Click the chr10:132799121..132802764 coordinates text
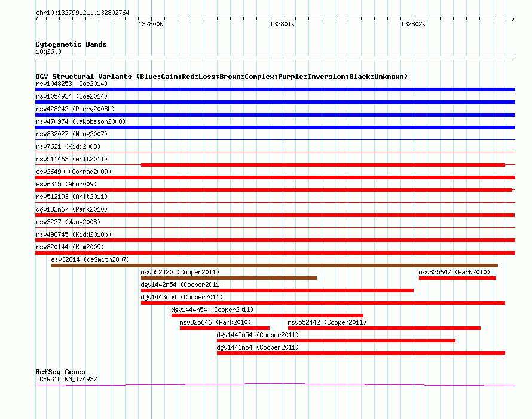This screenshot has width=532, height=419. coord(82,13)
